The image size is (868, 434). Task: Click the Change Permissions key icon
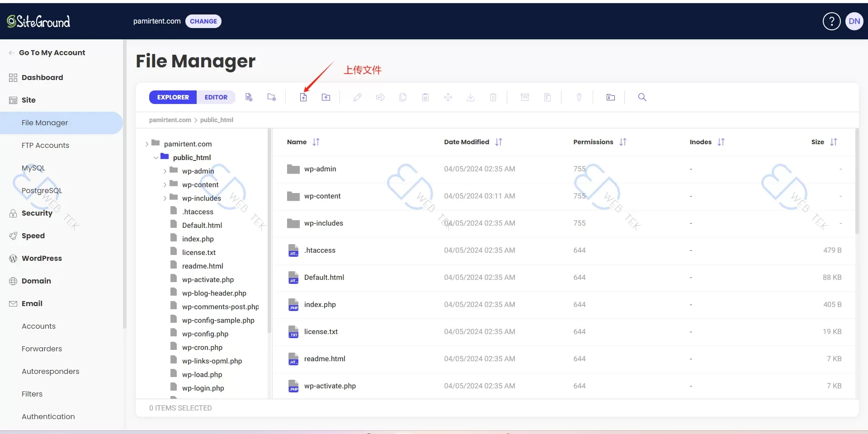point(579,97)
